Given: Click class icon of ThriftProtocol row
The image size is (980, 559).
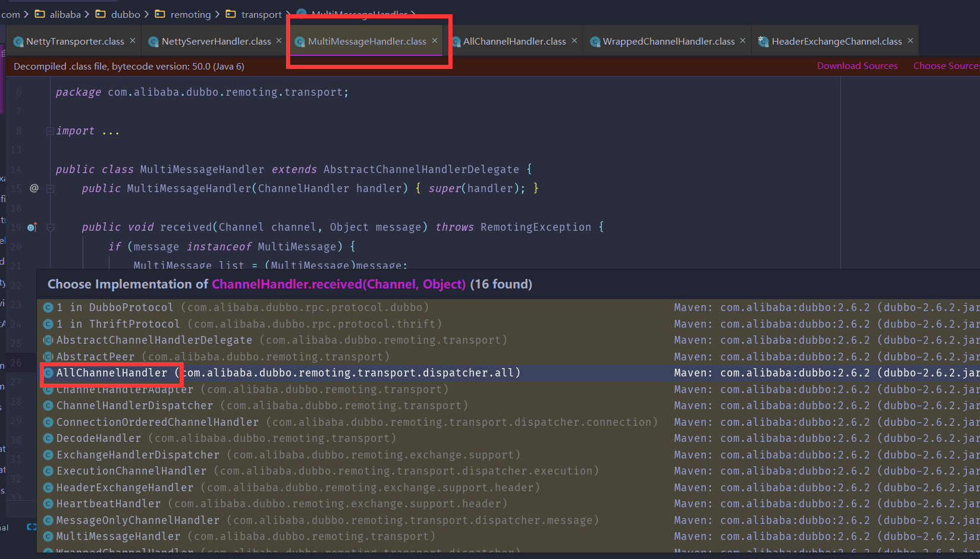Looking at the screenshot, I should pyautogui.click(x=48, y=324).
